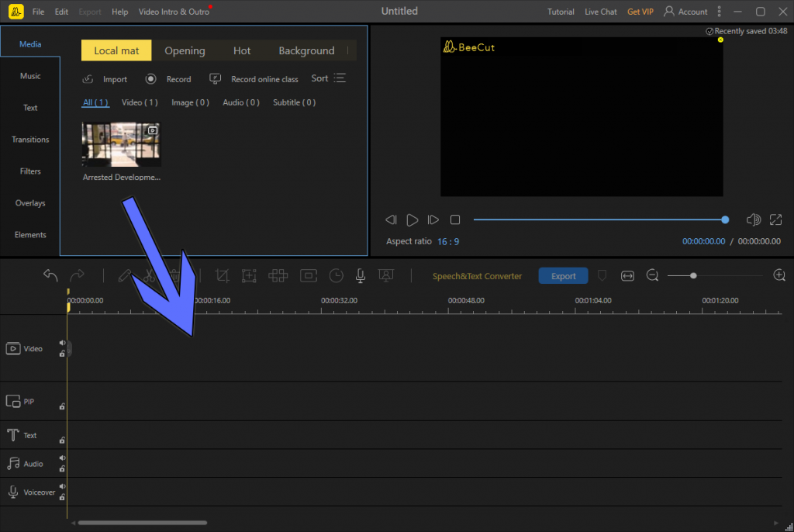The height and width of the screenshot is (532, 794).
Task: Select the Opening materials tab
Action: [x=185, y=50]
